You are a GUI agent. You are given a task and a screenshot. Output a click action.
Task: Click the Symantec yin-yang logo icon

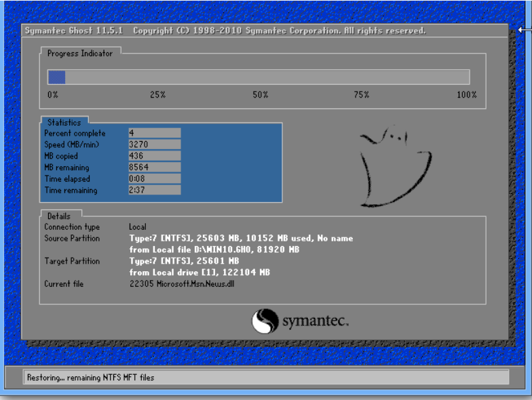pyautogui.click(x=265, y=321)
